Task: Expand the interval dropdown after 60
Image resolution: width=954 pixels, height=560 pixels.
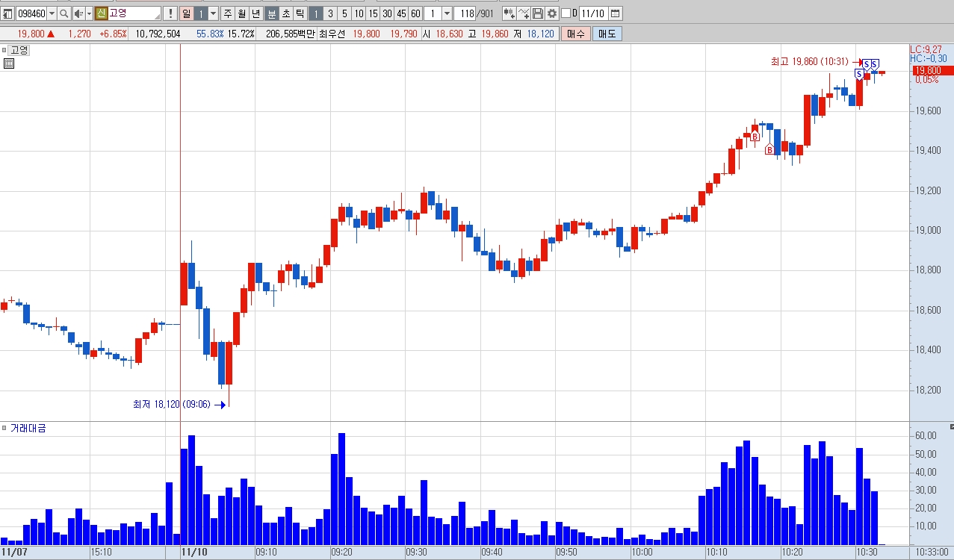Action: point(446,13)
